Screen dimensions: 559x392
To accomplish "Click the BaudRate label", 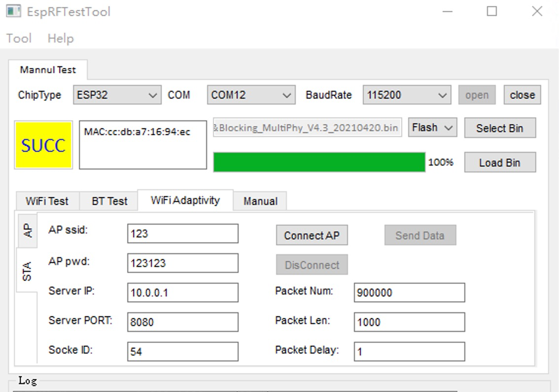I will (329, 95).
